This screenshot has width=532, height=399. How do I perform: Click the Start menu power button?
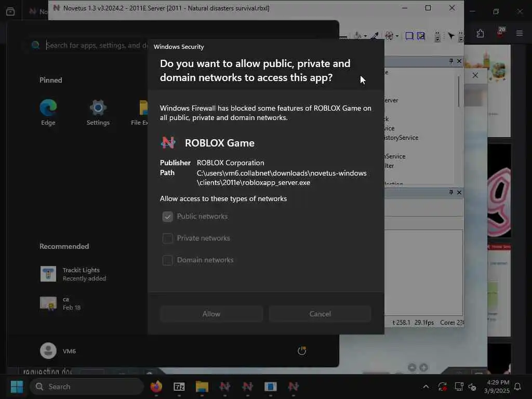click(x=302, y=351)
